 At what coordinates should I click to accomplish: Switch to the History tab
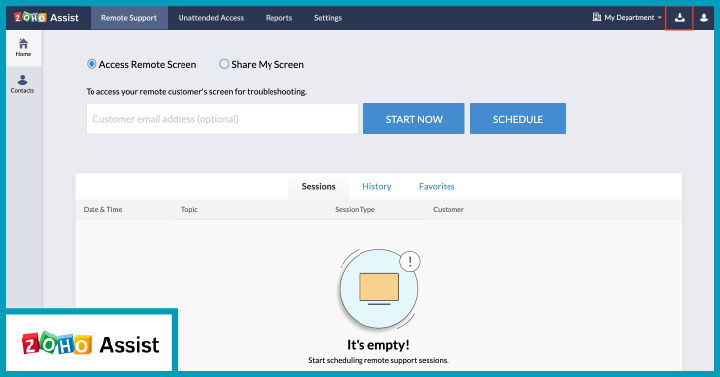tap(377, 186)
